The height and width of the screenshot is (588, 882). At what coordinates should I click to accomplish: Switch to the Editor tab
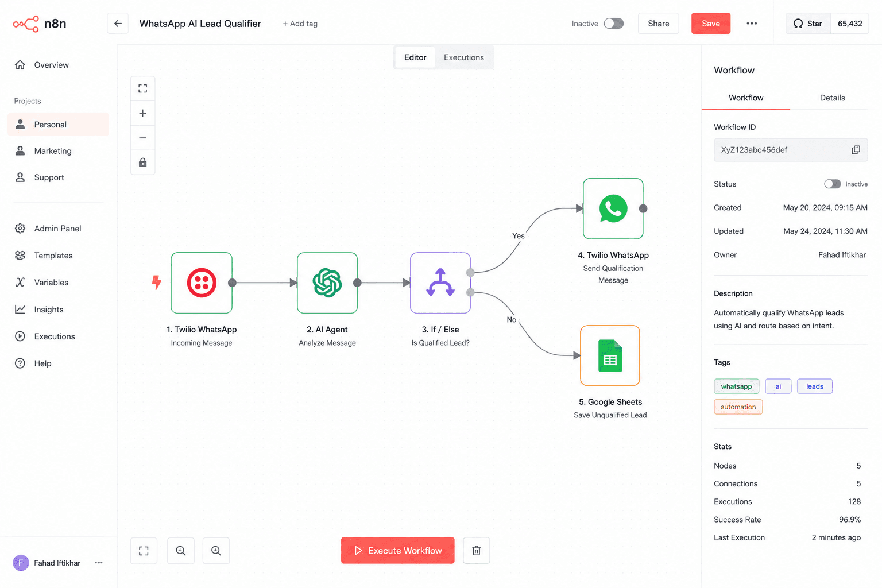[415, 57]
